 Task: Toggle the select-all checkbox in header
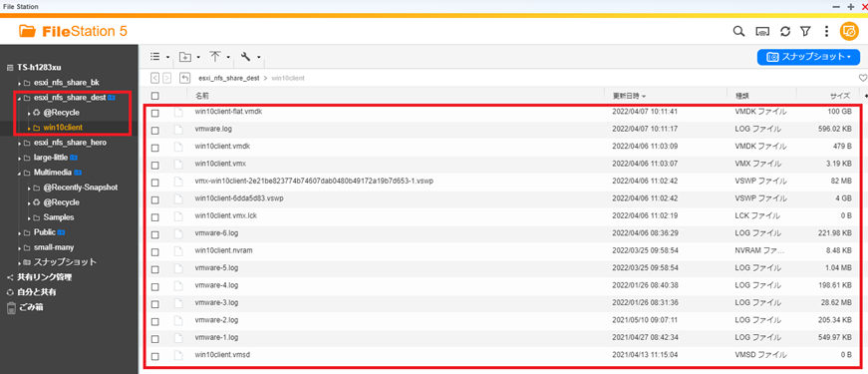coord(155,96)
